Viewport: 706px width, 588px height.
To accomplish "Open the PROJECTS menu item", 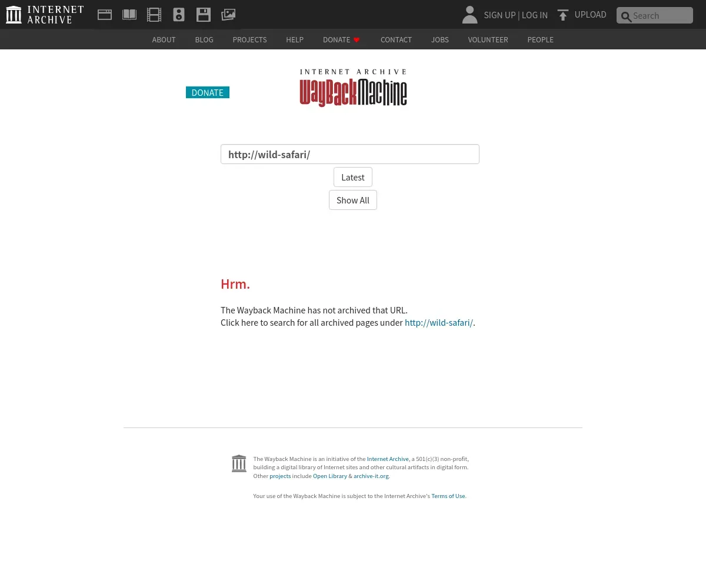I will coord(249,39).
